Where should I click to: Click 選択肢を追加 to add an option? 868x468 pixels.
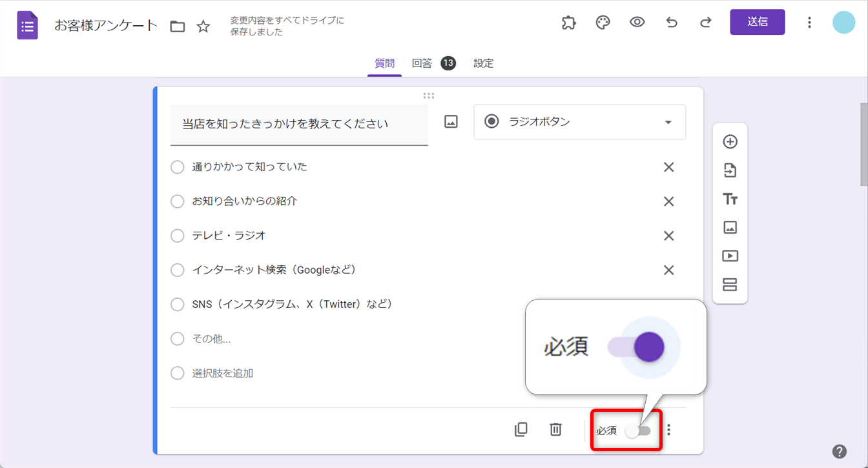point(222,373)
